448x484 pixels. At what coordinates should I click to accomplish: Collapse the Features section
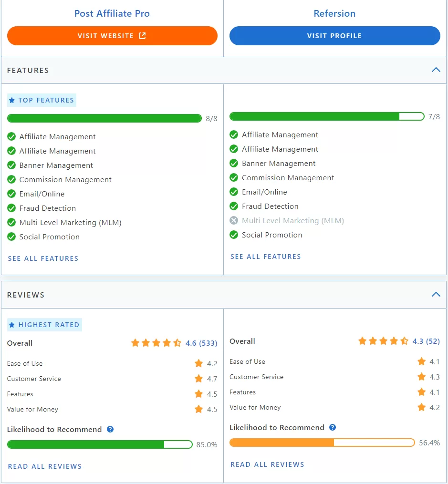(x=436, y=70)
